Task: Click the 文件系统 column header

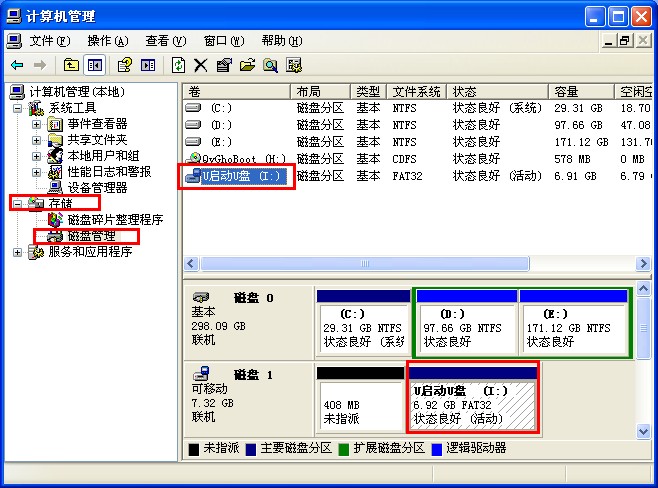Action: click(x=416, y=91)
